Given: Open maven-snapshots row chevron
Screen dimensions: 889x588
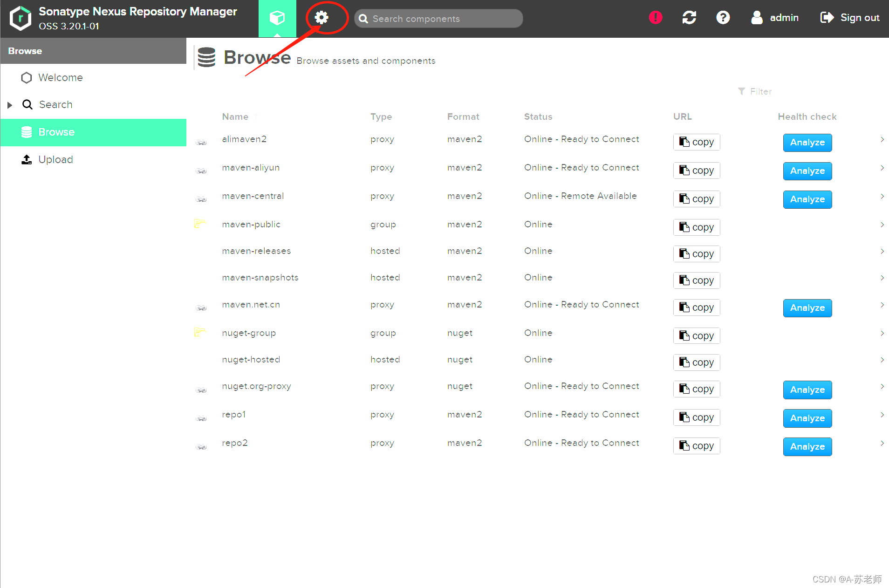Looking at the screenshot, I should pos(882,278).
